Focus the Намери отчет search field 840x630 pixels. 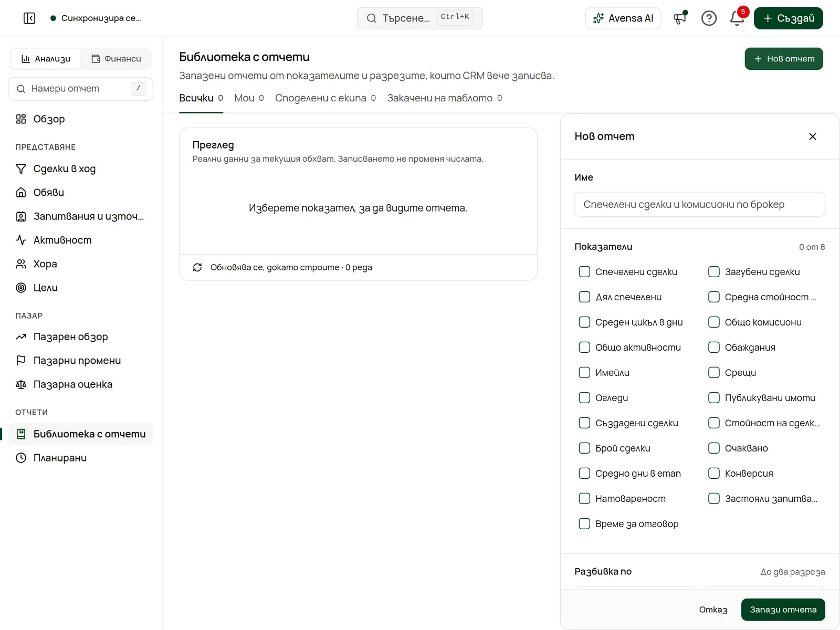click(81, 89)
